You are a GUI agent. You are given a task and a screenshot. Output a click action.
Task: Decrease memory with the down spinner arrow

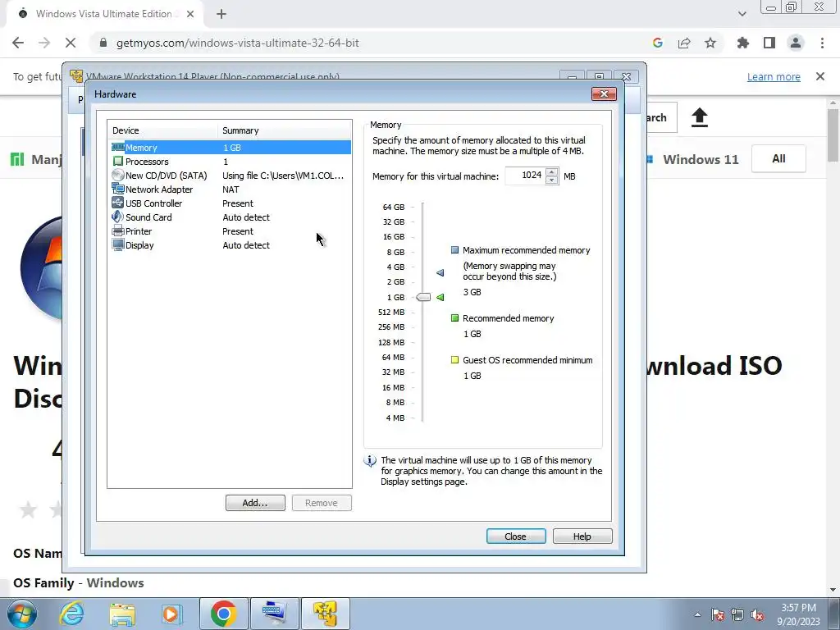[x=552, y=180]
